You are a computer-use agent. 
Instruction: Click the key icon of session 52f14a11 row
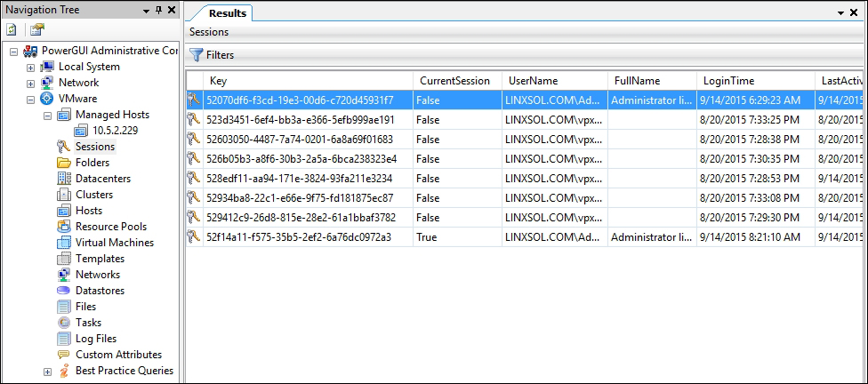pos(194,237)
